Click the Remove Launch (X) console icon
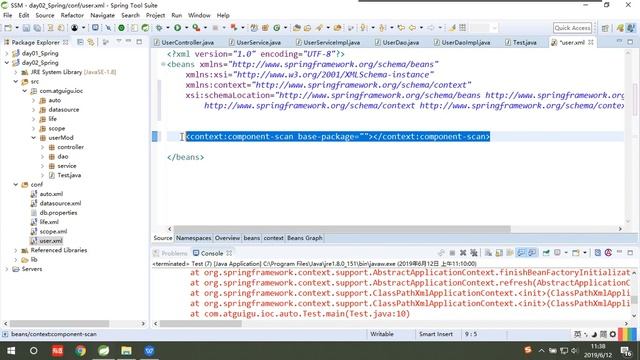 click(463, 253)
